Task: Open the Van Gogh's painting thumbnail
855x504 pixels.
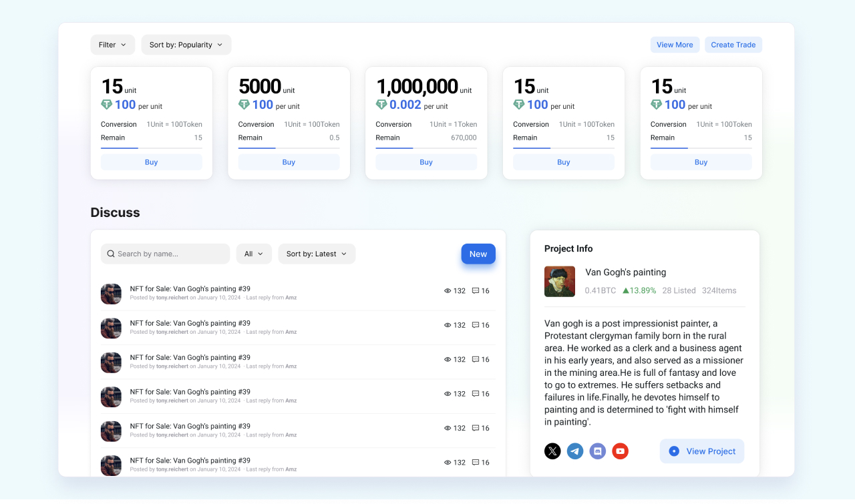Action: 560,282
